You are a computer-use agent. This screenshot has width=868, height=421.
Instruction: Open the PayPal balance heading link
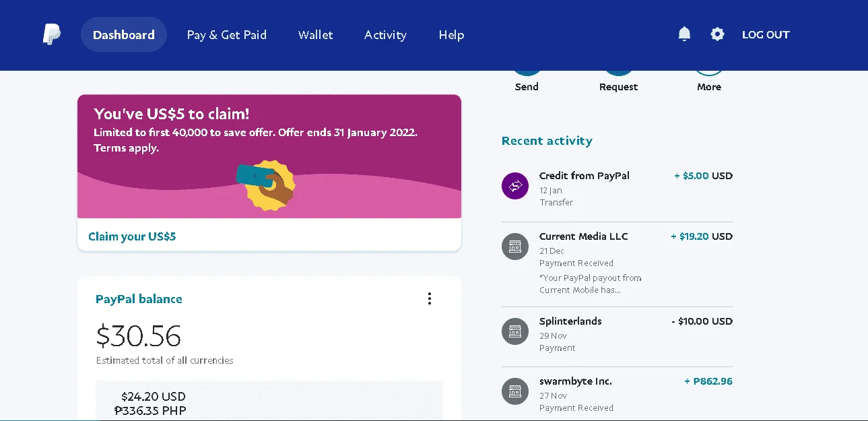(139, 299)
